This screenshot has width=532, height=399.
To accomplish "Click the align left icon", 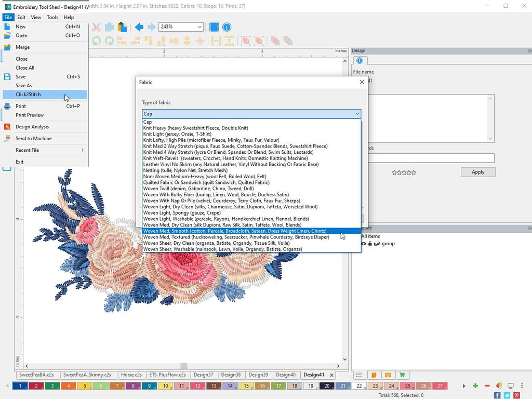I will click(122, 41).
